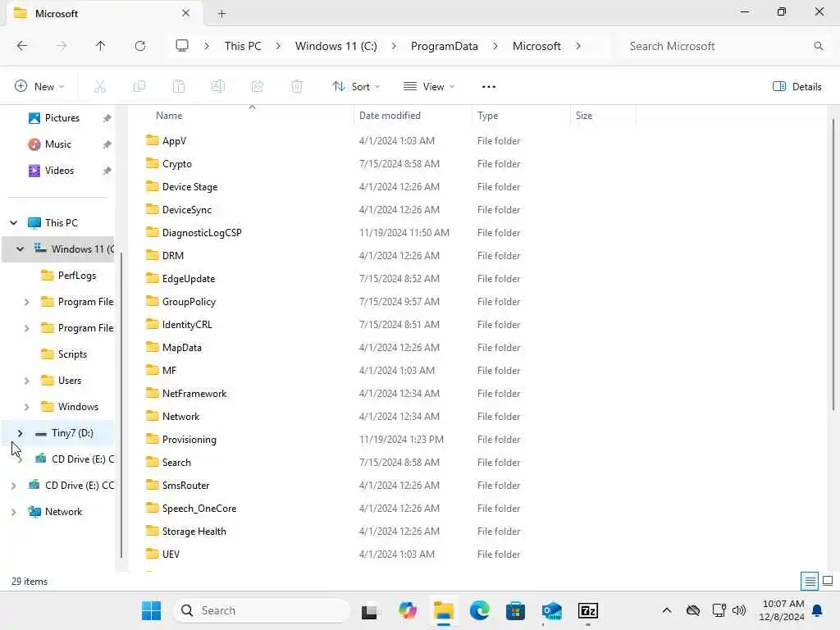Image resolution: width=840 pixels, height=630 pixels.
Task: Collapse the This PC tree node
Action: (14, 222)
